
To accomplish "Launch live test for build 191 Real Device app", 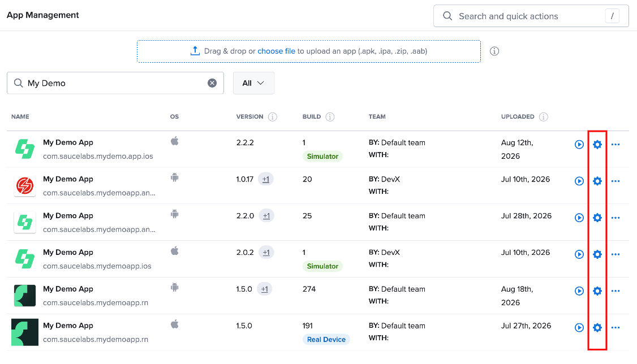I will 579,327.
